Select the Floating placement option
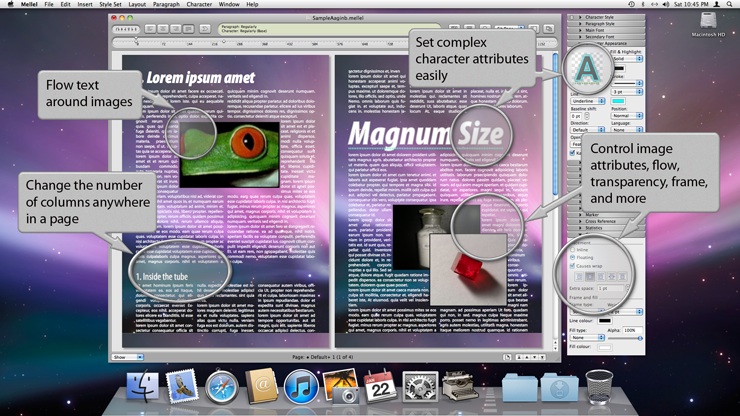The width and height of the screenshot is (740, 416). tap(573, 258)
